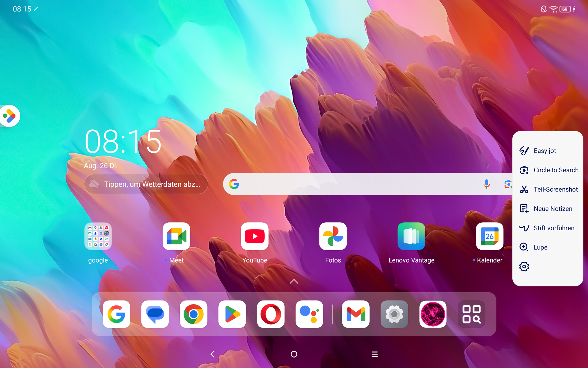The height and width of the screenshot is (368, 588).
Task: Open Google Fotos app
Action: (333, 236)
